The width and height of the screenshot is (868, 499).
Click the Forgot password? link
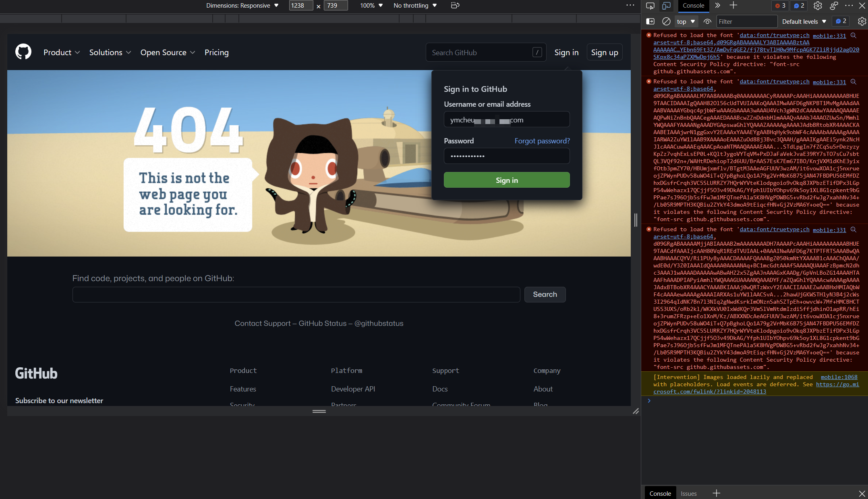(x=542, y=141)
